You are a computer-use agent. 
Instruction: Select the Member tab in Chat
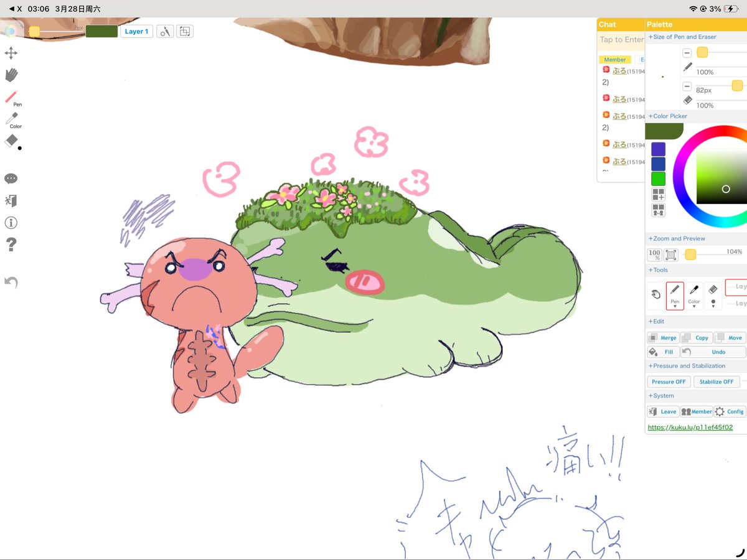[615, 60]
